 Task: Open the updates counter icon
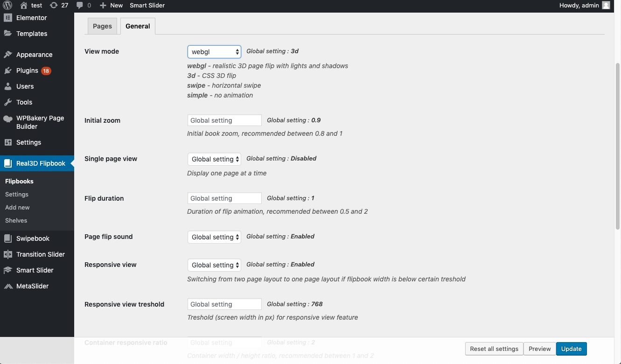tap(54, 5)
